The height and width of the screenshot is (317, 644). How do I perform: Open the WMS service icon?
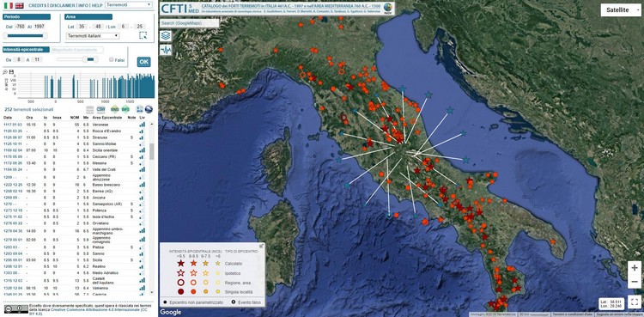pos(115,109)
